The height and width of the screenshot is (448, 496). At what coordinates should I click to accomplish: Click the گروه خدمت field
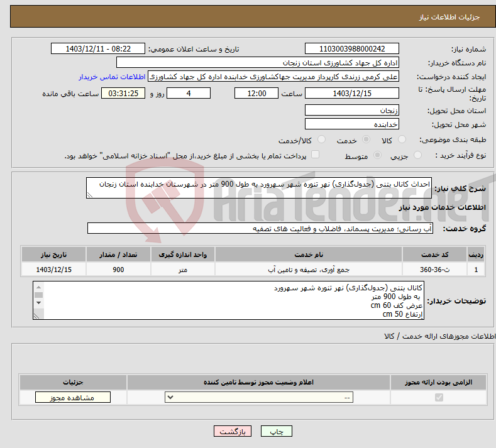click(260, 228)
